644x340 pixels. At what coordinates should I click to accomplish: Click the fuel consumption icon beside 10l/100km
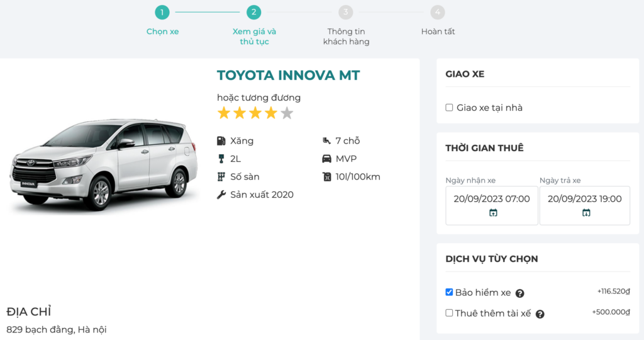(x=326, y=177)
